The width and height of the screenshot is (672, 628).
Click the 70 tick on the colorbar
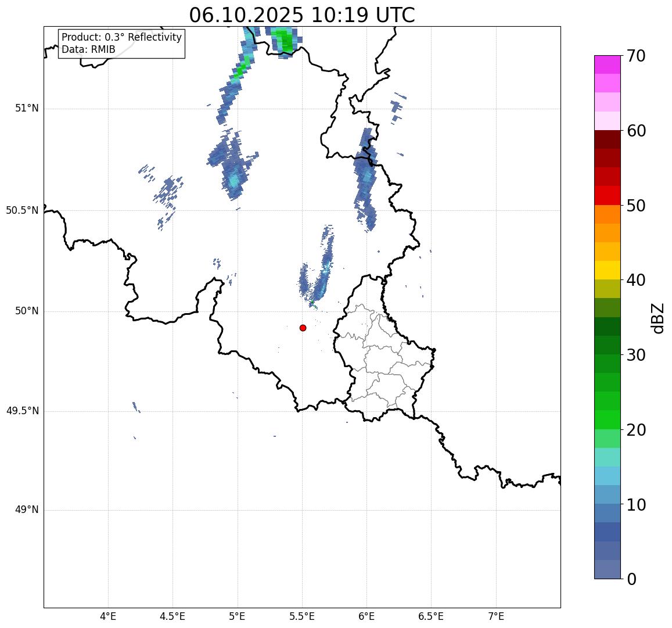[636, 56]
